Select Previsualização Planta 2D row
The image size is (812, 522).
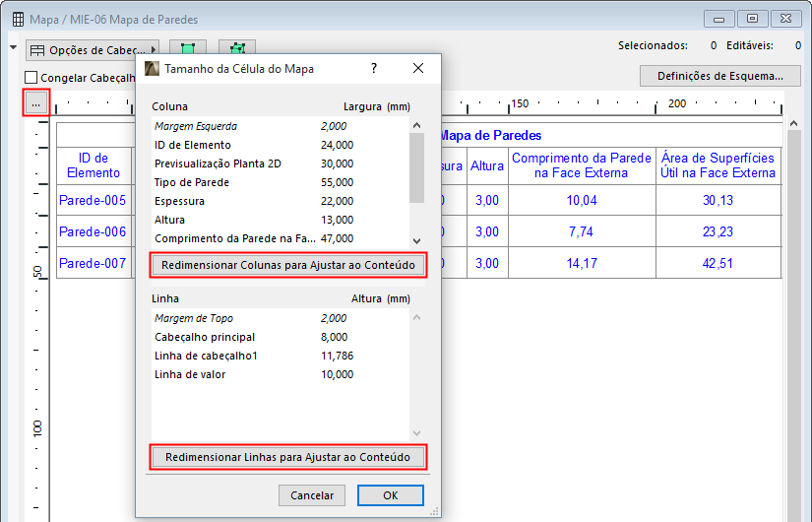(281, 163)
